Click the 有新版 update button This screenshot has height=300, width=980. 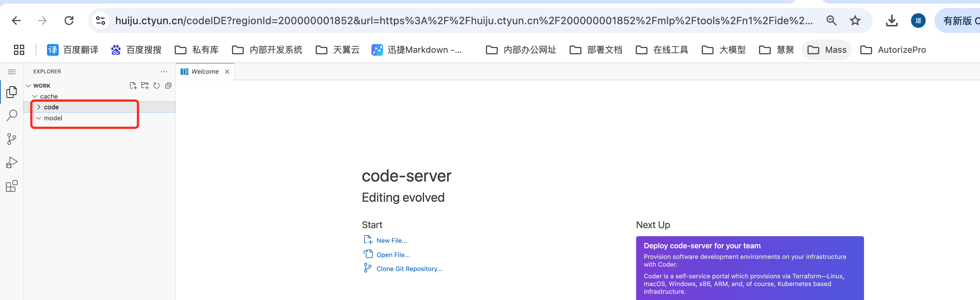coord(958,21)
